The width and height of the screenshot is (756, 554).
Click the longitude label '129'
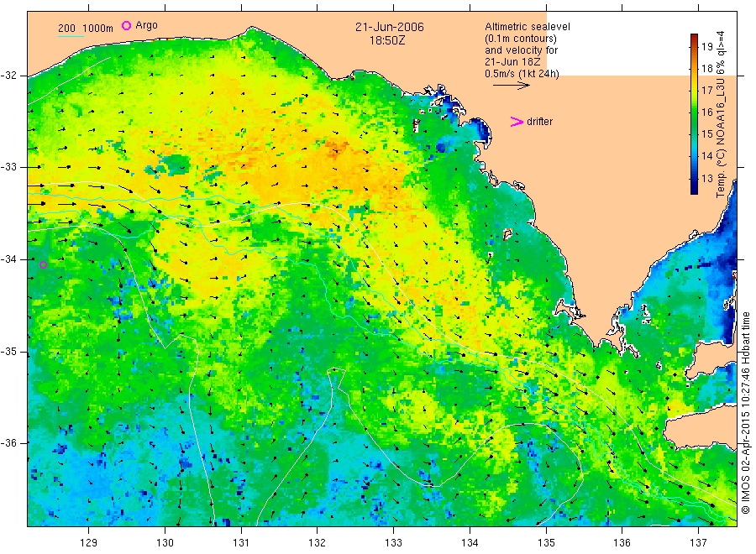(89, 543)
